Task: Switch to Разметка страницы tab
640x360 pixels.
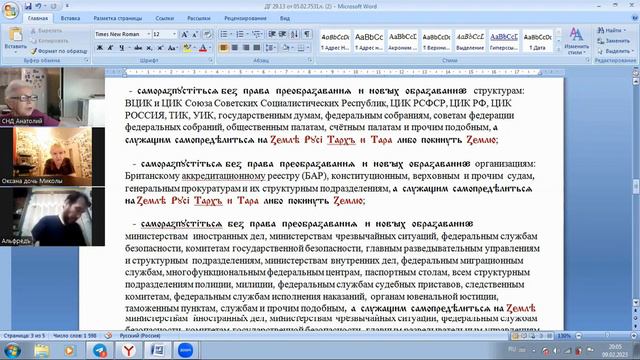Action: [x=118, y=18]
